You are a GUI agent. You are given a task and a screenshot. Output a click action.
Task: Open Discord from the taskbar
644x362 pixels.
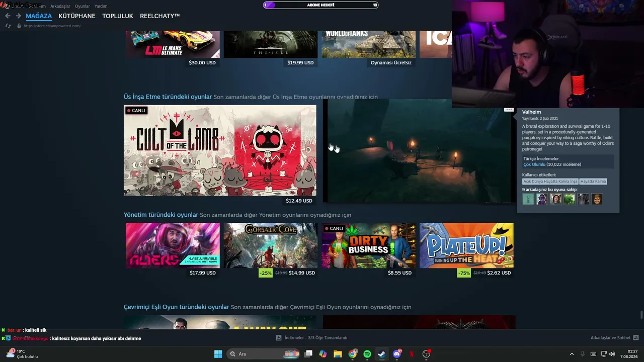click(397, 354)
